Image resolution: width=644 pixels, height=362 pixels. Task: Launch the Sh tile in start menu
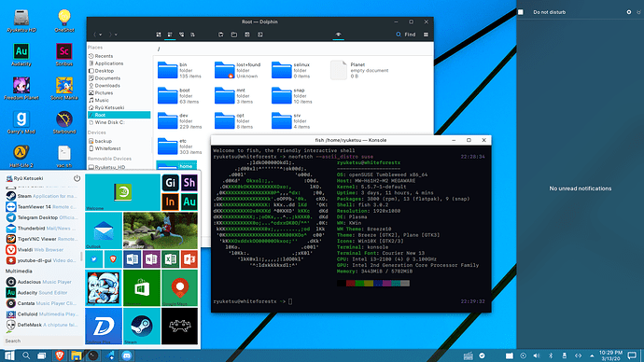pyautogui.click(x=189, y=183)
